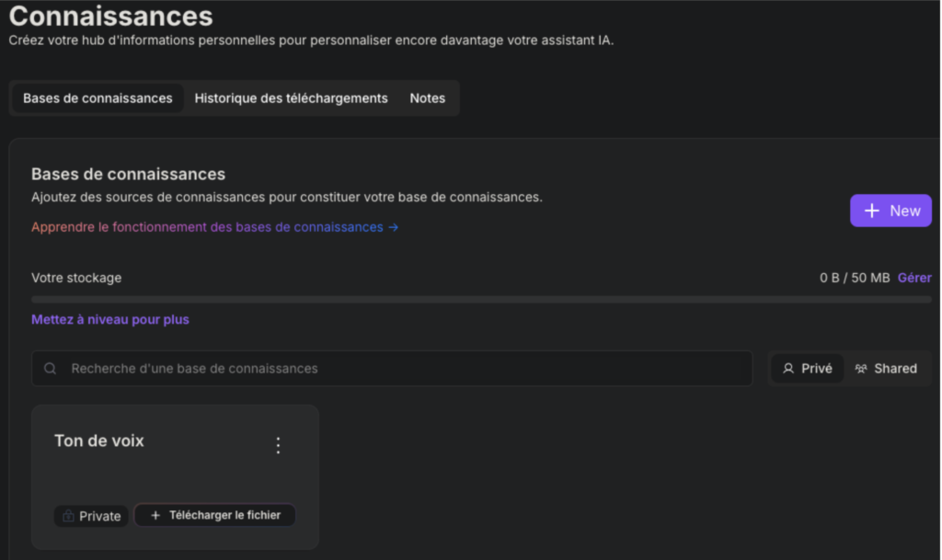Click the arrow icon after the learn link

(394, 227)
